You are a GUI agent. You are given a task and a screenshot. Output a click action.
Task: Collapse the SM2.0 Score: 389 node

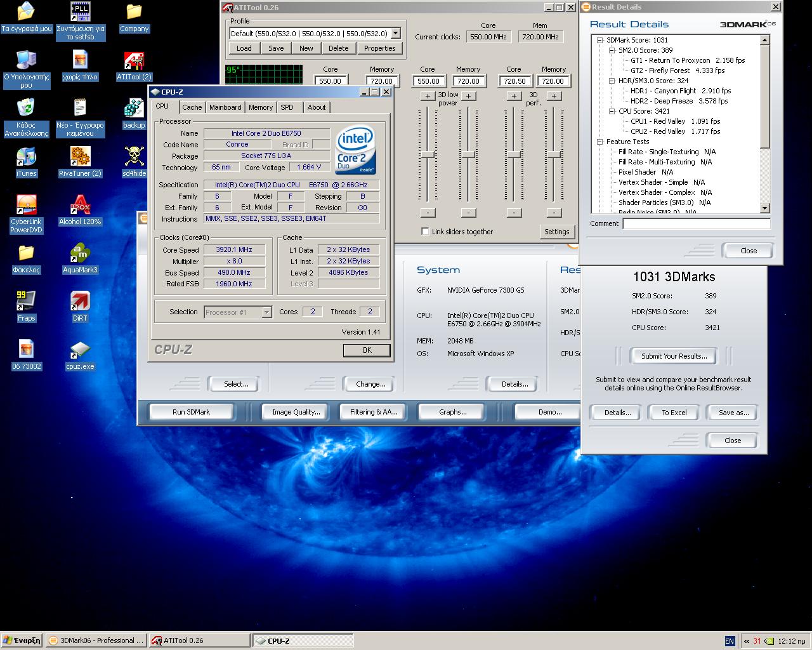612,50
